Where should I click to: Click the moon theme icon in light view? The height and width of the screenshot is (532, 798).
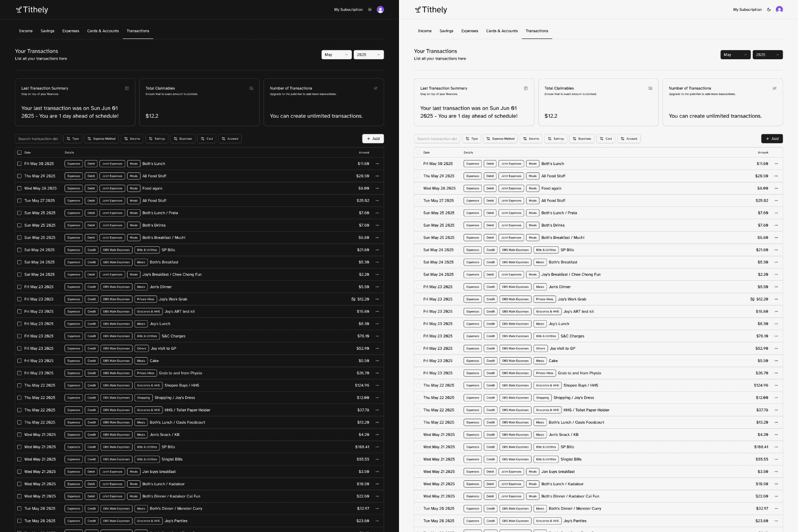(769, 9)
